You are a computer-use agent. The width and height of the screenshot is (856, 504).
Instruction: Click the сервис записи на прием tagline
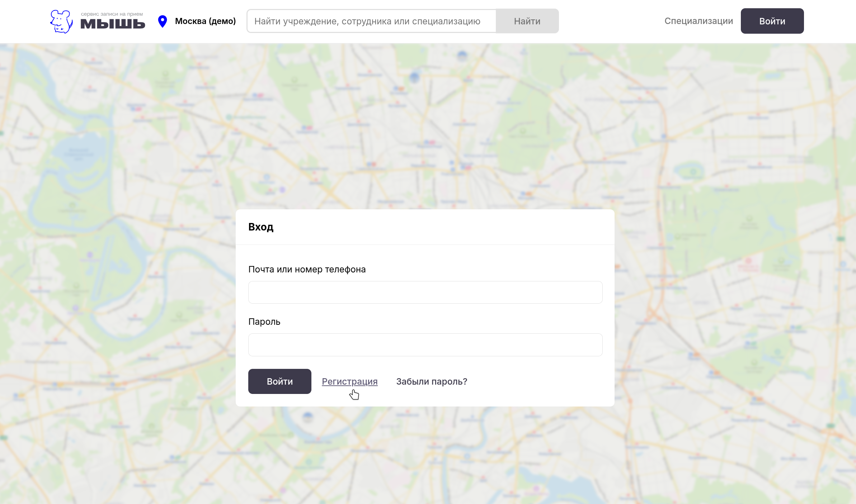point(112,14)
